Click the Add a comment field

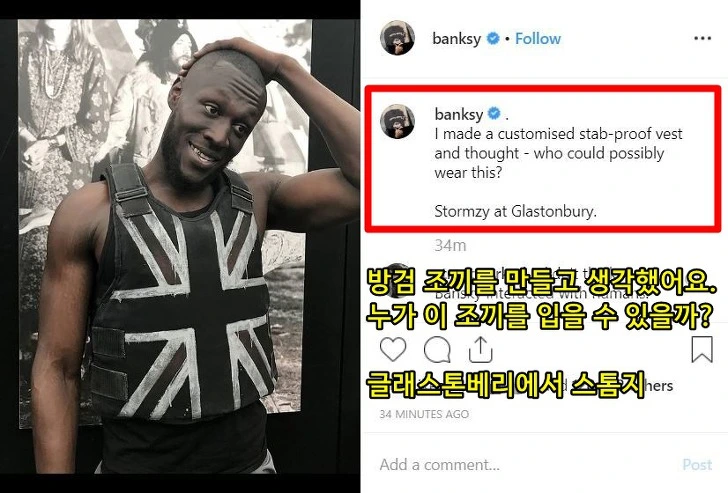(522, 465)
